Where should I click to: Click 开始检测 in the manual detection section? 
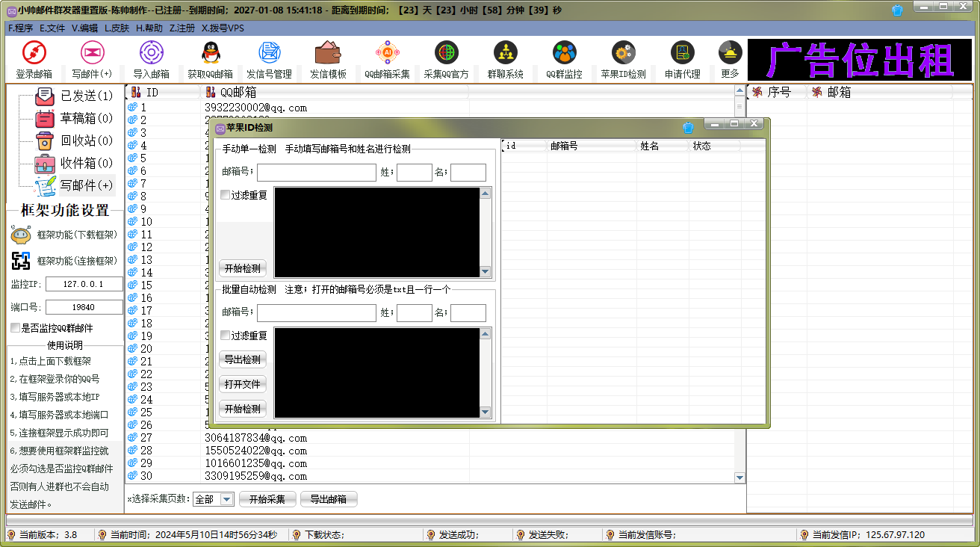pyautogui.click(x=243, y=268)
